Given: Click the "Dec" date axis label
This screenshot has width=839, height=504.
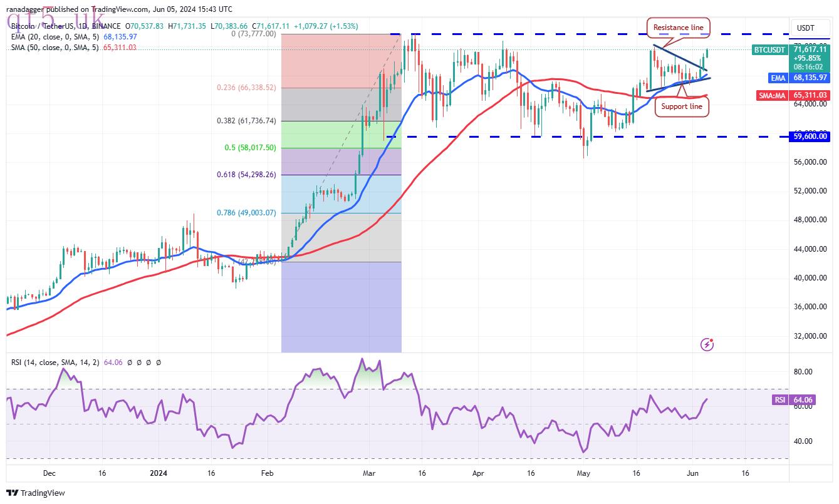Looking at the screenshot, I should pos(50,474).
